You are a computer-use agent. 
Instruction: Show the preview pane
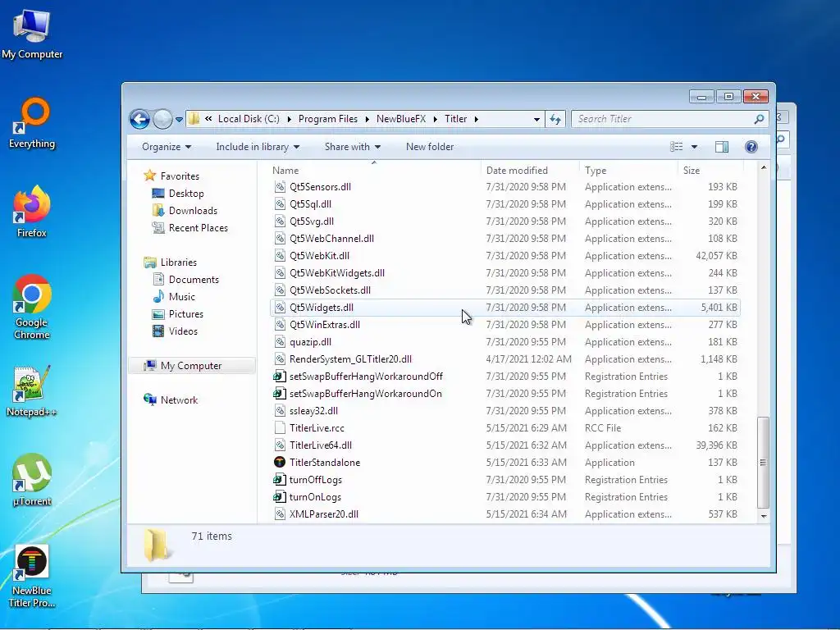coord(722,147)
